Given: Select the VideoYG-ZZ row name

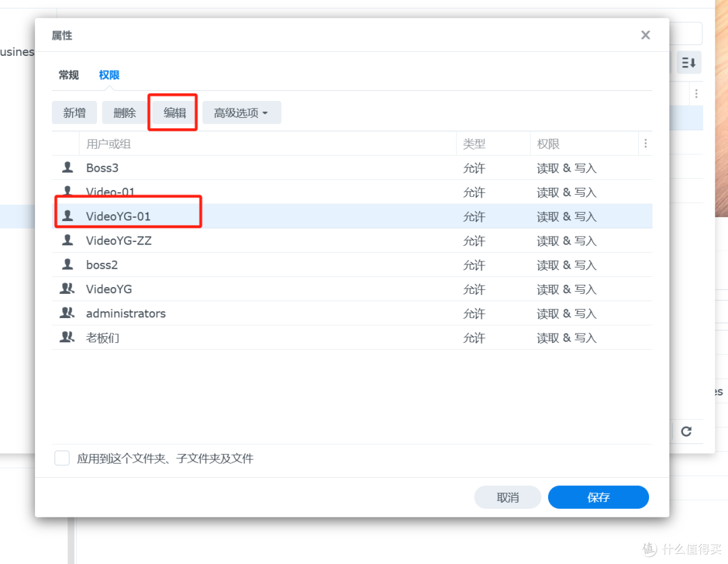Looking at the screenshot, I should [x=119, y=241].
